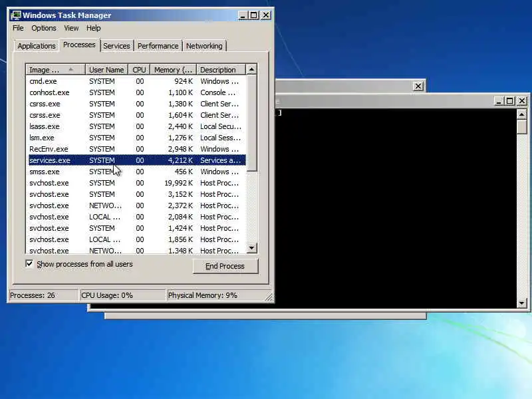
Task: Select svchost.exe row using 3,152 K
Action: pos(137,194)
